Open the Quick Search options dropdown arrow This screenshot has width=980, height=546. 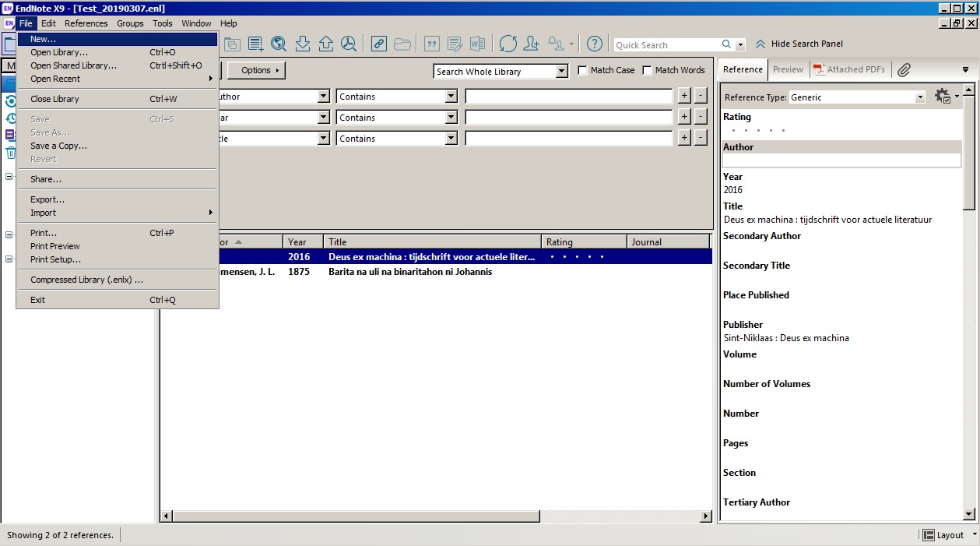(x=740, y=45)
